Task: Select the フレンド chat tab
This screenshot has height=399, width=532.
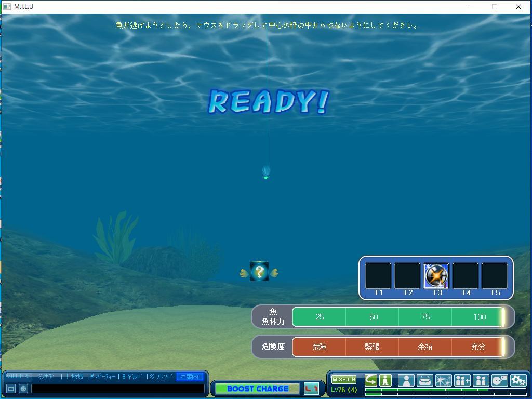Action: (161, 376)
